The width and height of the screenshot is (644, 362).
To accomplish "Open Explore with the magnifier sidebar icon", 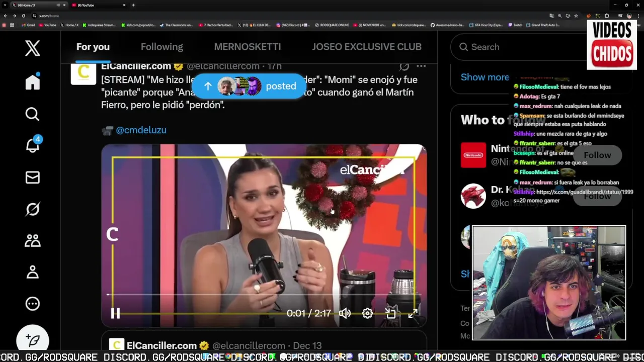I will click(x=33, y=114).
